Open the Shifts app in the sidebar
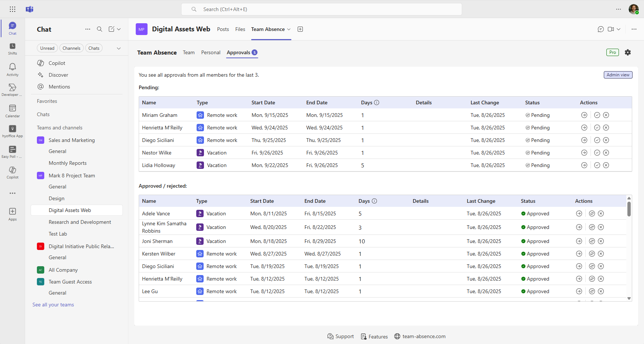The image size is (644, 344). 13,48
